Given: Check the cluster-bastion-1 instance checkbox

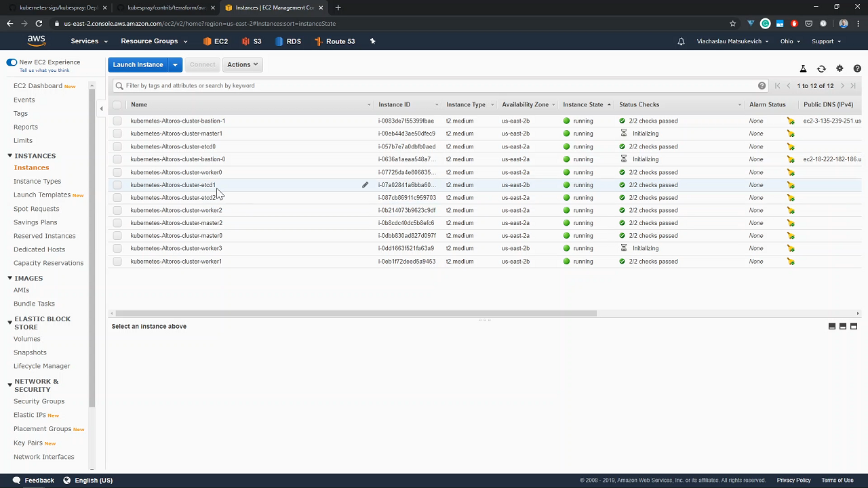Looking at the screenshot, I should pyautogui.click(x=117, y=121).
